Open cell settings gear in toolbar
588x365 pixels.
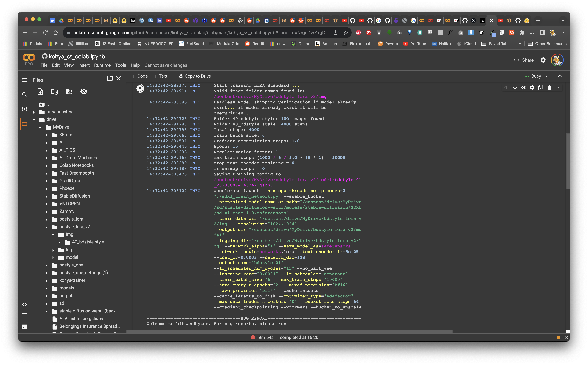pos(532,88)
